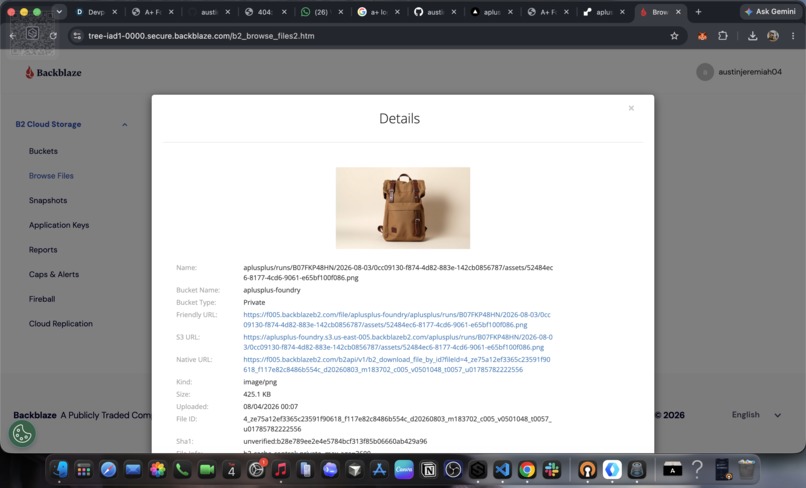The width and height of the screenshot is (806, 488).
Task: Open the Chrome profile avatar
Action: click(773, 36)
